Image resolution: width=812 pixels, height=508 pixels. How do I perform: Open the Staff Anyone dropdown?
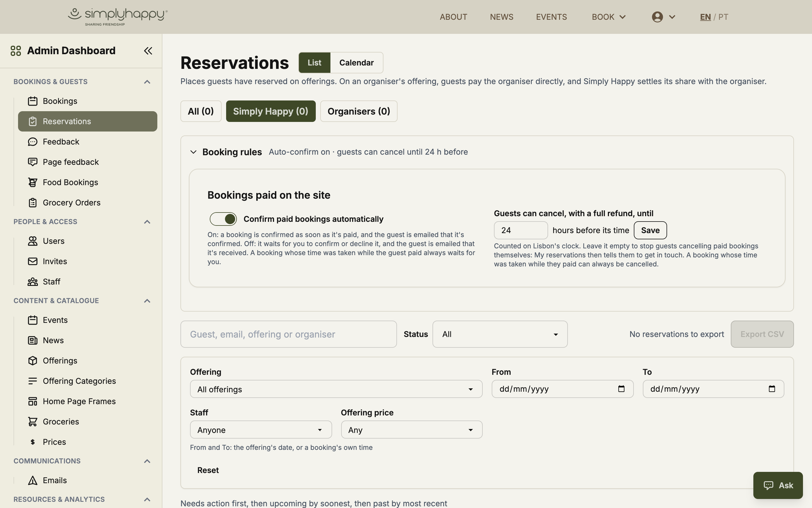(x=261, y=430)
